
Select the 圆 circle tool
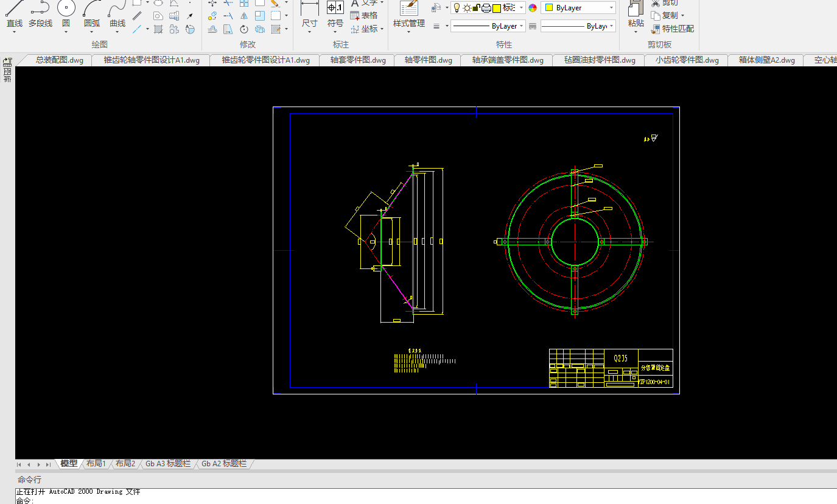point(66,15)
